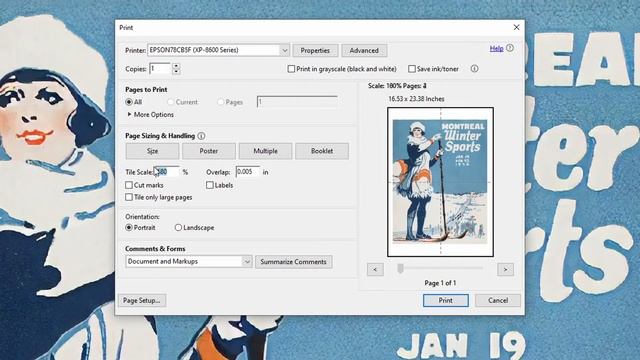Expand More Options
640x360 pixels.
150,115
